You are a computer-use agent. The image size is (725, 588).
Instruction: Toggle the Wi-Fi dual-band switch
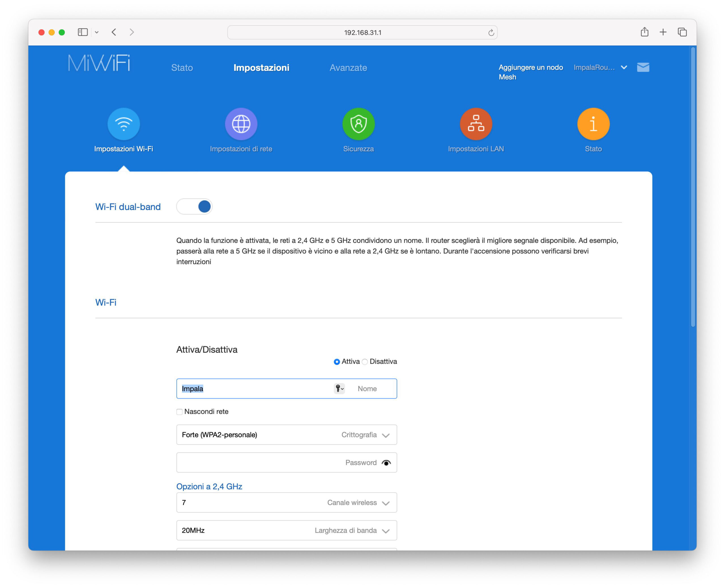[195, 207]
